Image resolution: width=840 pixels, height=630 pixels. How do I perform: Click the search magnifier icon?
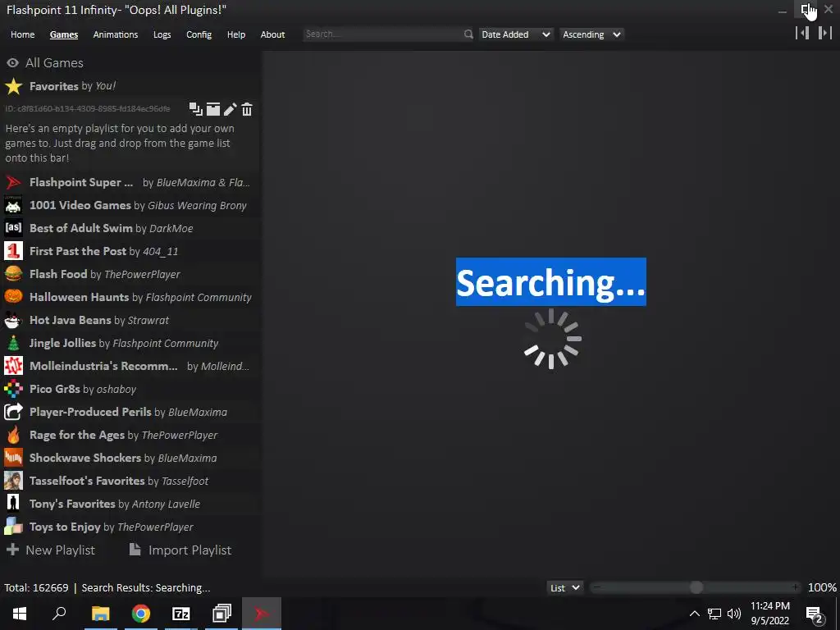(468, 34)
